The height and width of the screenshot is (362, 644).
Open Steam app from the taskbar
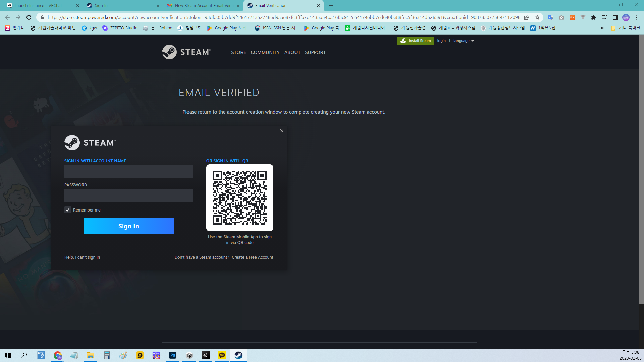pos(238,355)
